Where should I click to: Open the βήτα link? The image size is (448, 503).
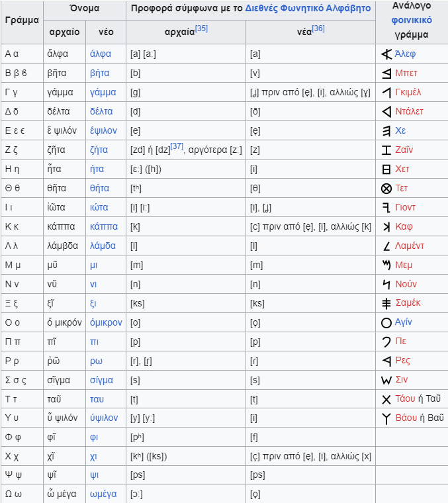(99, 73)
